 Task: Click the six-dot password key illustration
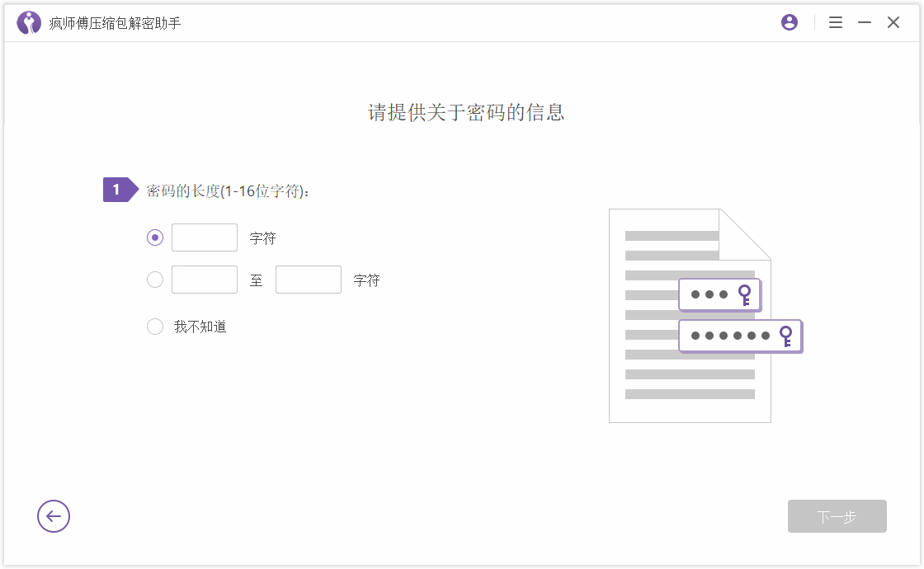(x=740, y=336)
